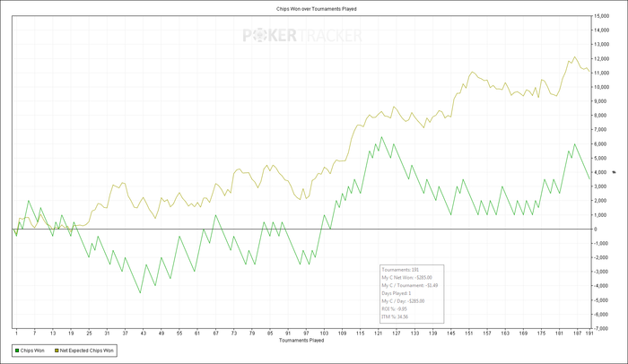Click the 6,000 y-axis tick label

(602, 144)
